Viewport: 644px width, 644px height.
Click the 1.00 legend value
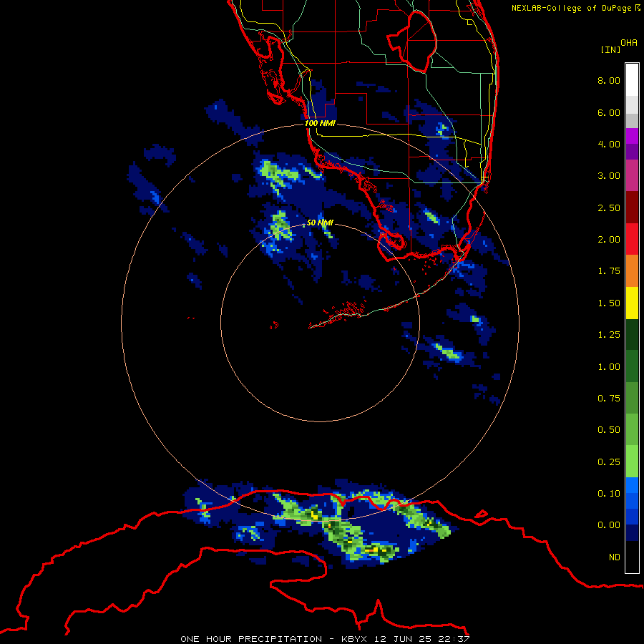click(x=609, y=367)
